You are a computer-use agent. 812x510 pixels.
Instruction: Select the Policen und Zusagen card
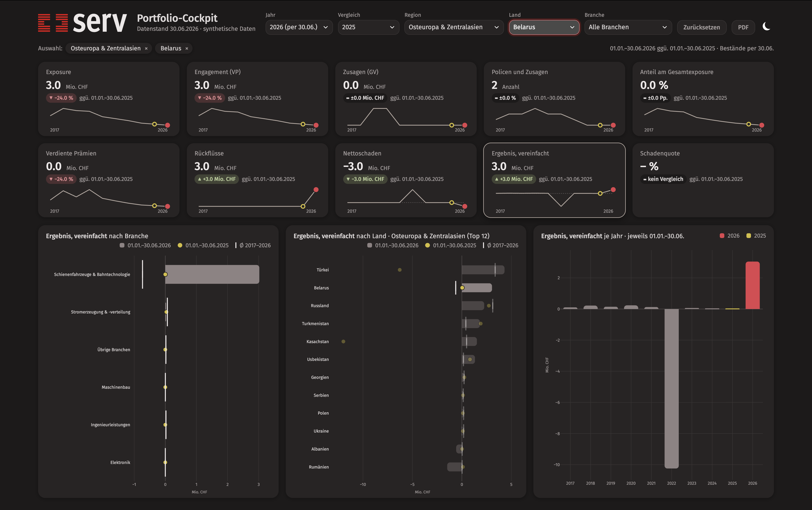[x=554, y=99]
